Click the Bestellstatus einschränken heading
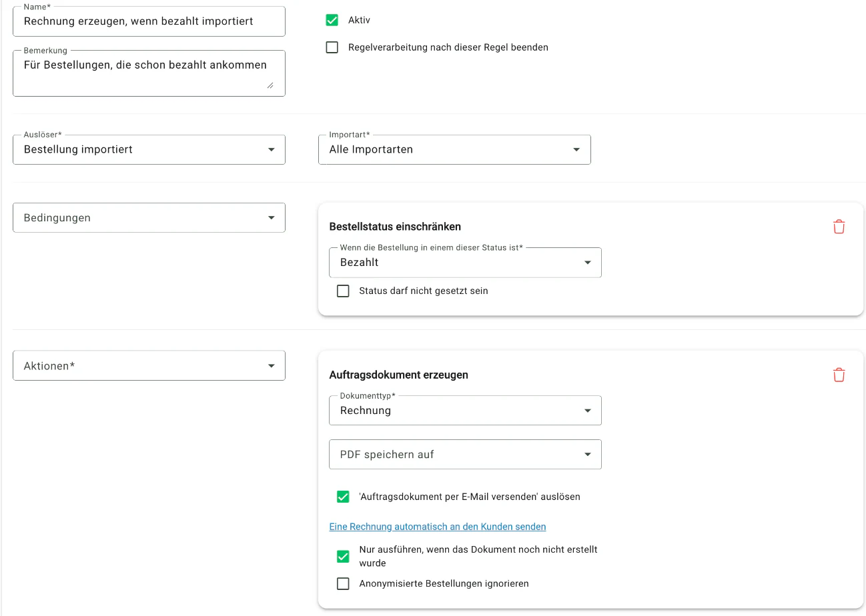Screen dimensions: 866x616 click(395, 227)
